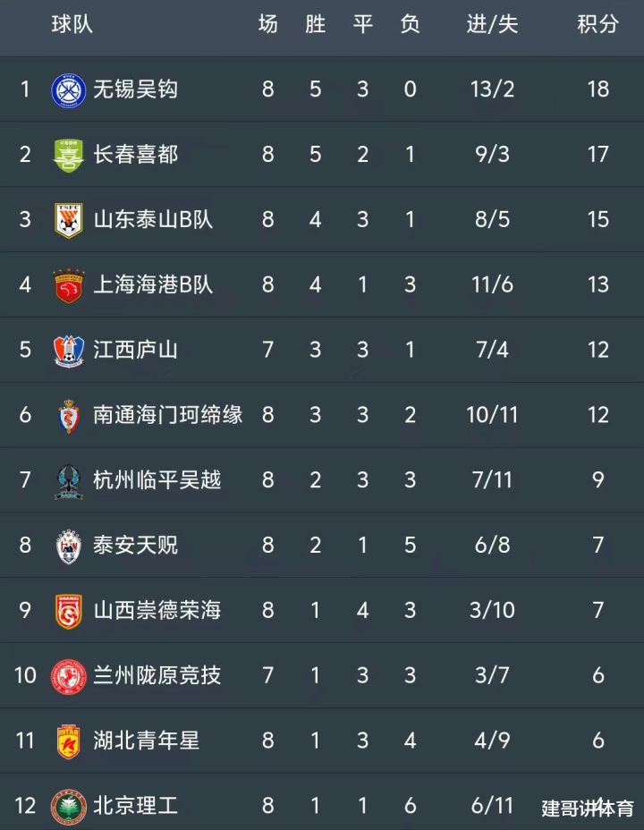The image size is (644, 830).
Task: Open 南通海门珂缔缘 team page
Action: 168,414
